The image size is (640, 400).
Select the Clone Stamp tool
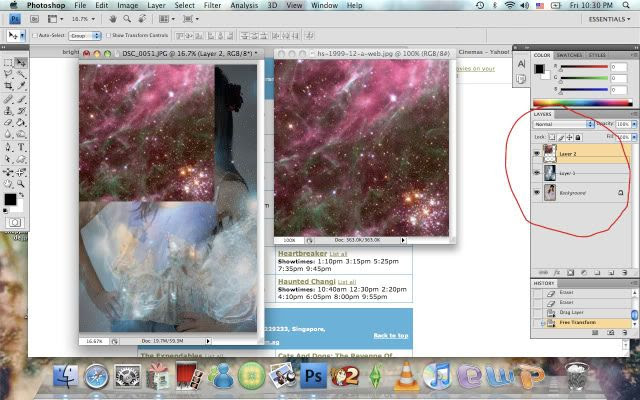tap(8, 111)
